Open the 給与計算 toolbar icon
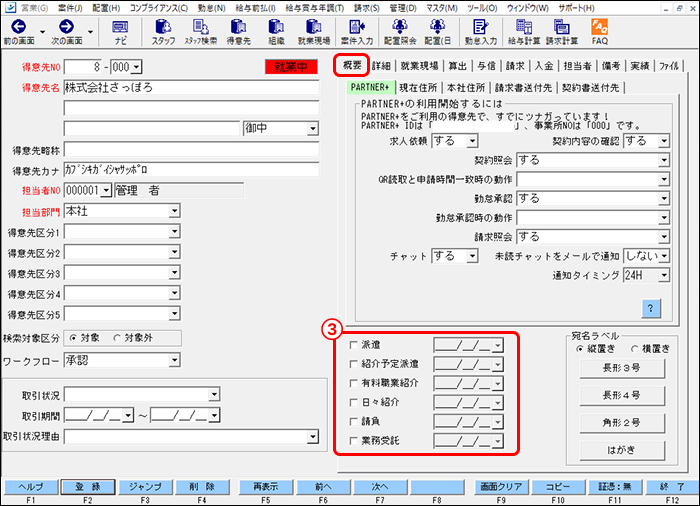 click(x=524, y=32)
